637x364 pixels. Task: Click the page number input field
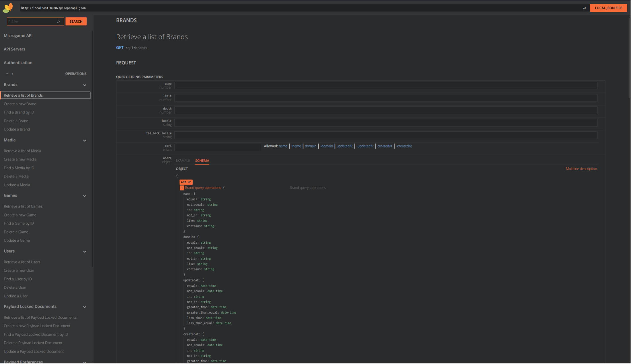click(386, 85)
